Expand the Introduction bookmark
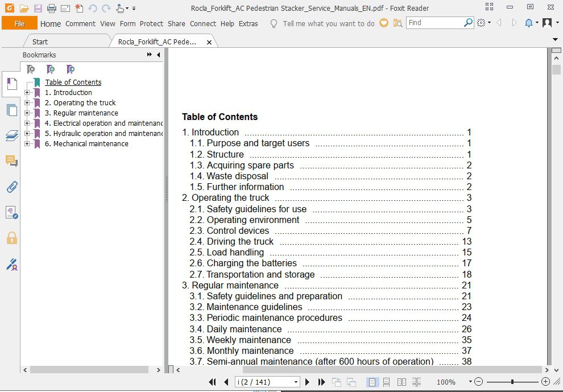This screenshot has width=563, height=392. 28,92
